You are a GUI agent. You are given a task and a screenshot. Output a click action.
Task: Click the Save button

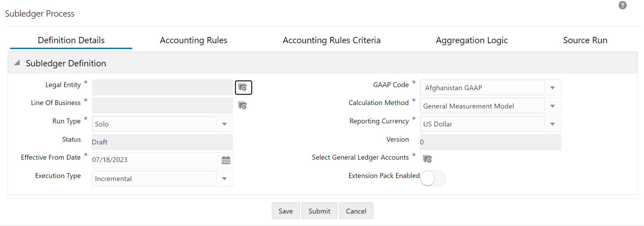285,211
